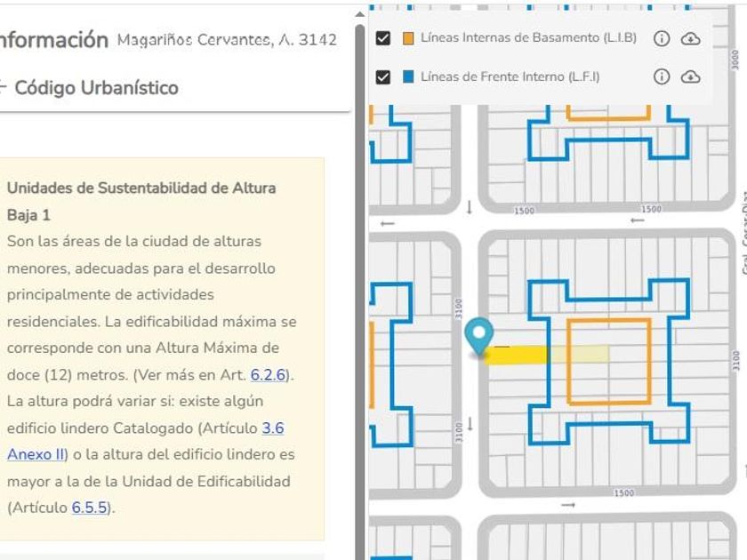Click the panel scrollbar up arrow

tap(359, 15)
